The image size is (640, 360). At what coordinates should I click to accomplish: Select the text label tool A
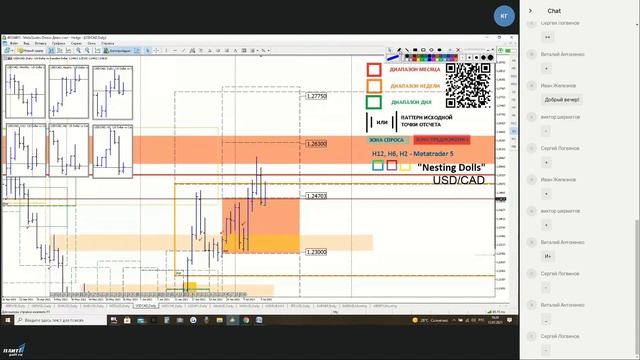tap(236, 51)
